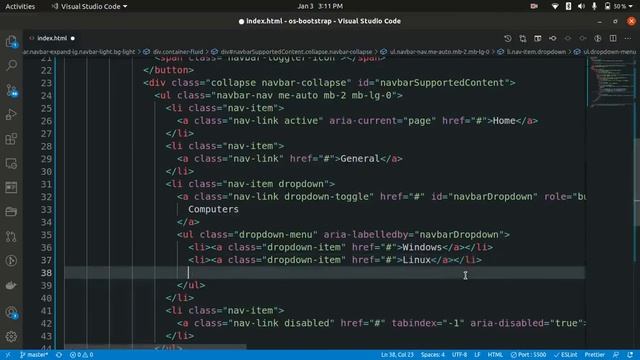Viewport: 640px width, 360px height.
Task: Click the Live Server Port: 5500 indicator
Action: click(528, 355)
